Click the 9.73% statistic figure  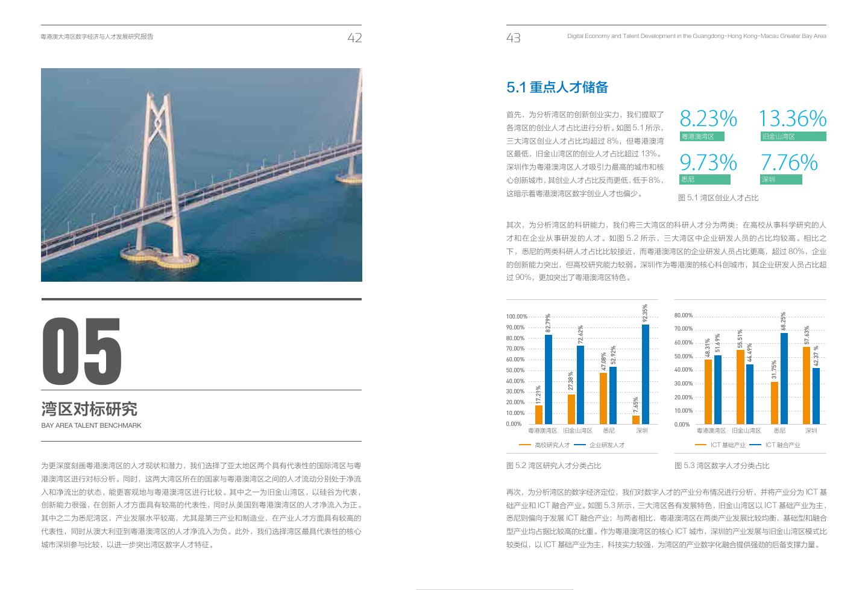tap(708, 162)
